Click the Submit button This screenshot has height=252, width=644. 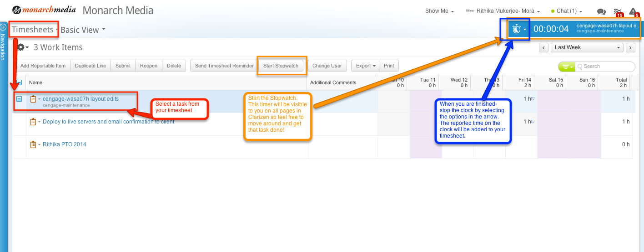point(123,66)
